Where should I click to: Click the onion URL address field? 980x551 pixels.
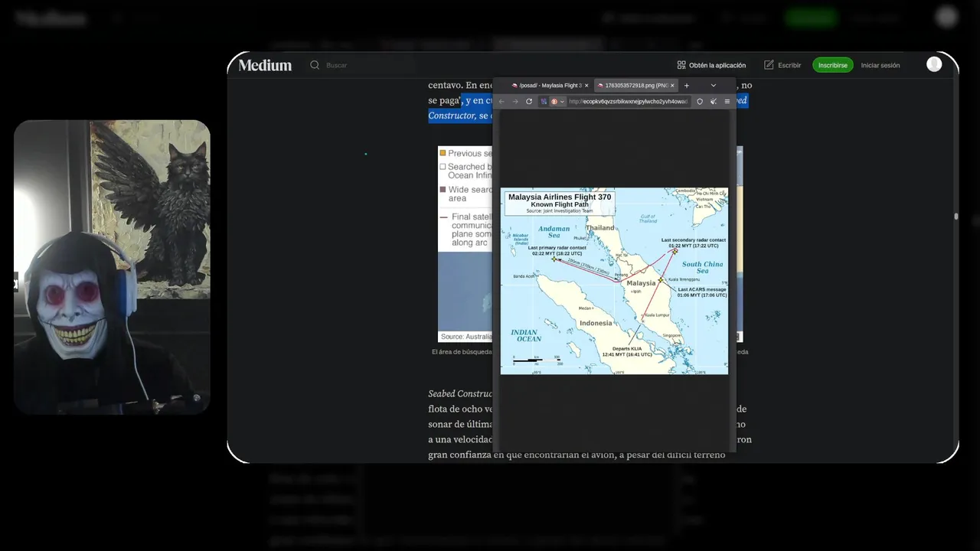click(x=628, y=101)
